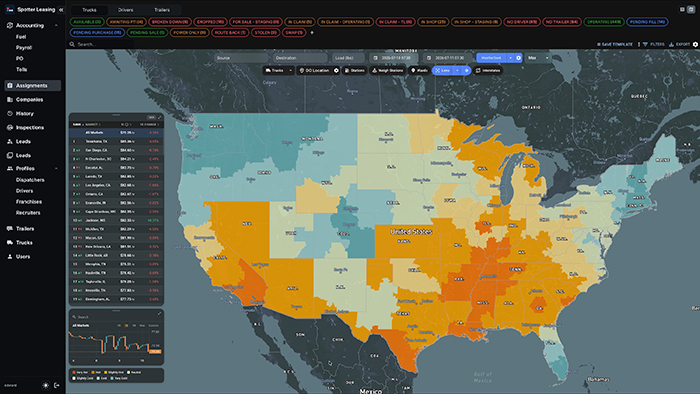700x394 pixels.
Task: Open the Inspections sidebar item
Action: (30, 128)
